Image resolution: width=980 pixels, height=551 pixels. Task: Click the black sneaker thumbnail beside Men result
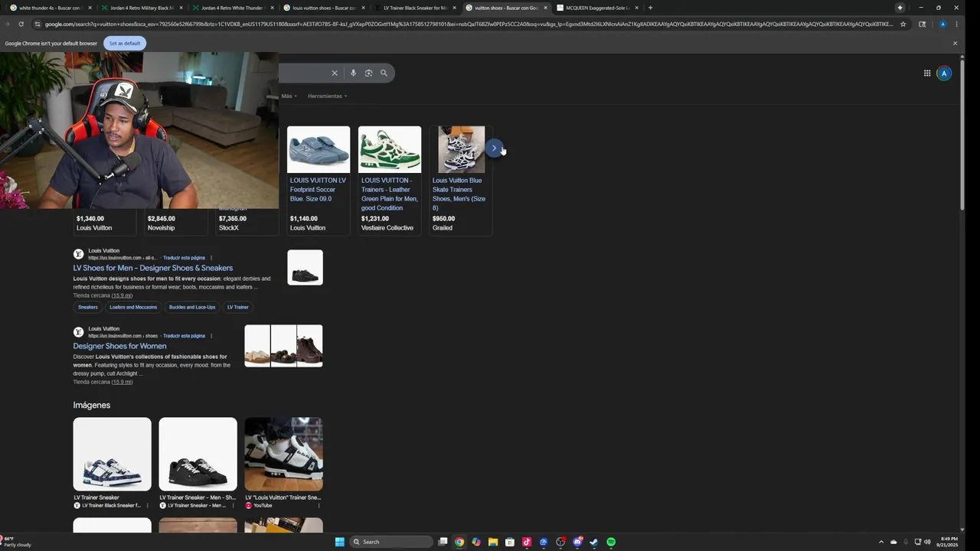point(305,267)
